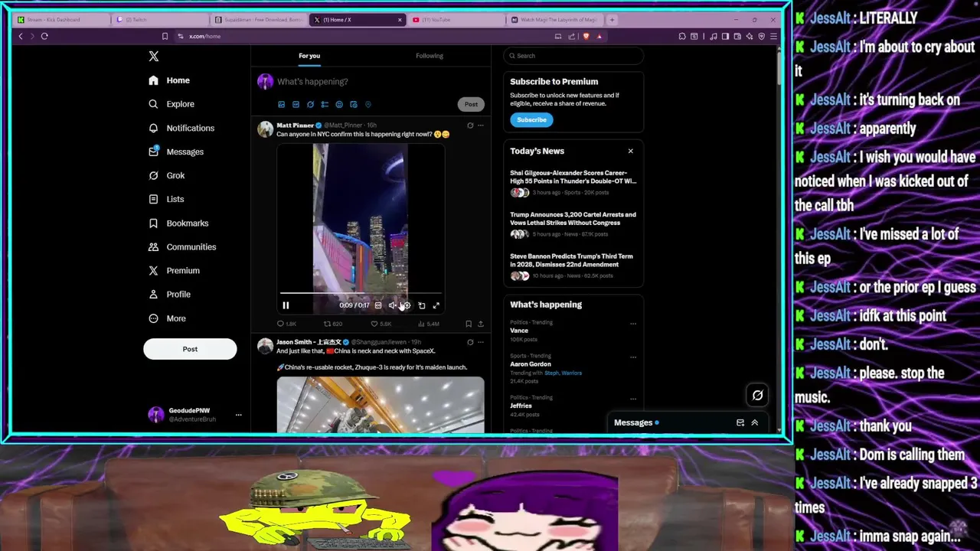Click the Post button in composer
This screenshot has height=551, width=980.
click(471, 104)
